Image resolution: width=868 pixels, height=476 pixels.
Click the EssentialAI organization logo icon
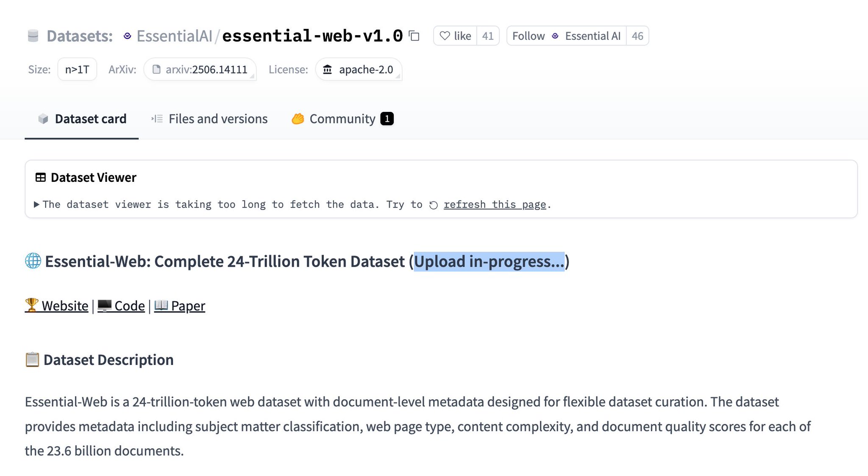coord(127,36)
